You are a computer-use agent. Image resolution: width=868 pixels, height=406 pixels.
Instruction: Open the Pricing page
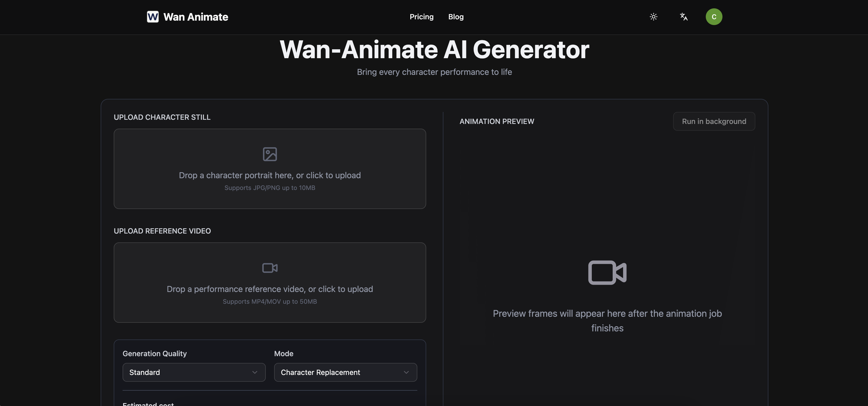421,16
